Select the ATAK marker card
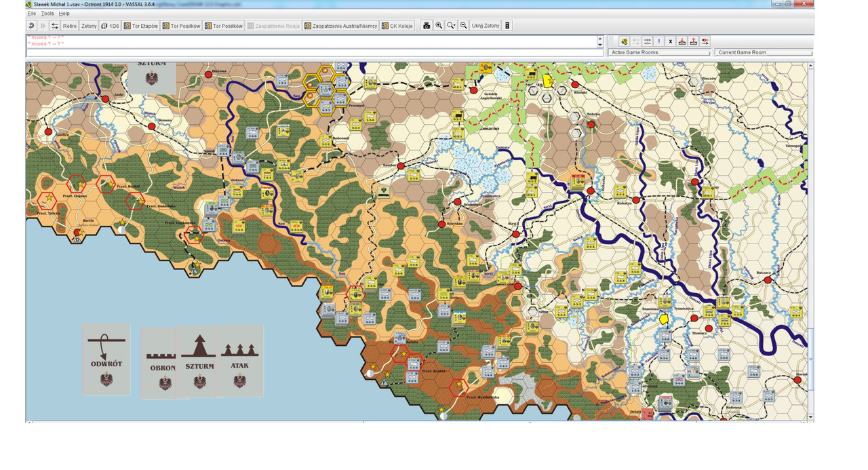868x470 pixels. (240, 361)
